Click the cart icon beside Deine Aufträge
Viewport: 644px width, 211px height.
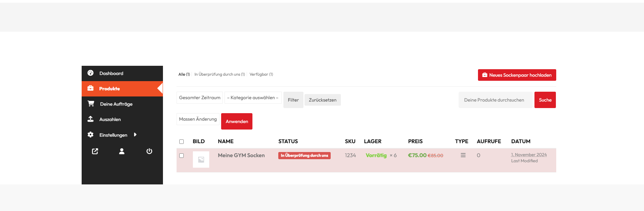91,104
